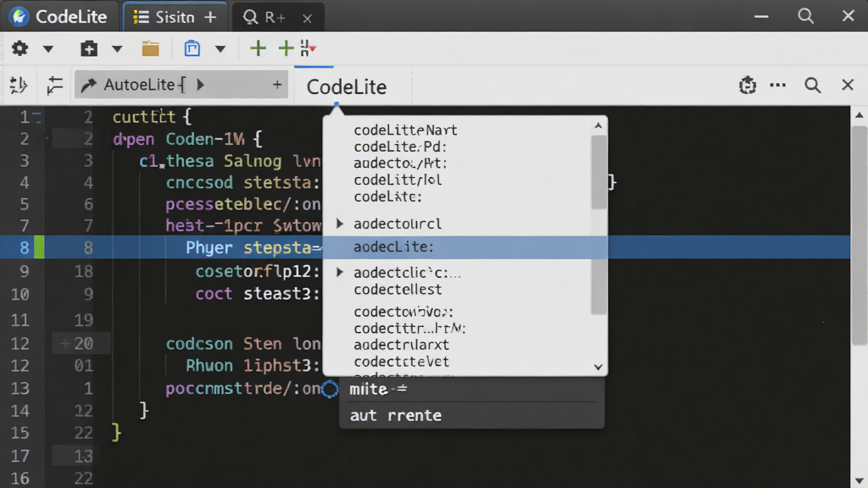Image resolution: width=868 pixels, height=488 pixels.
Task: Choose codeLitt/lol completion entry
Action: (398, 180)
